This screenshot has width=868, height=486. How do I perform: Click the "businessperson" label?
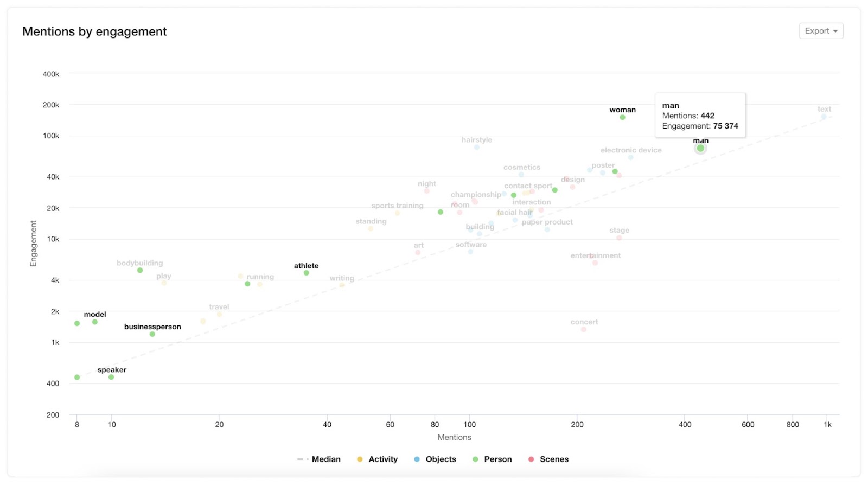click(152, 327)
